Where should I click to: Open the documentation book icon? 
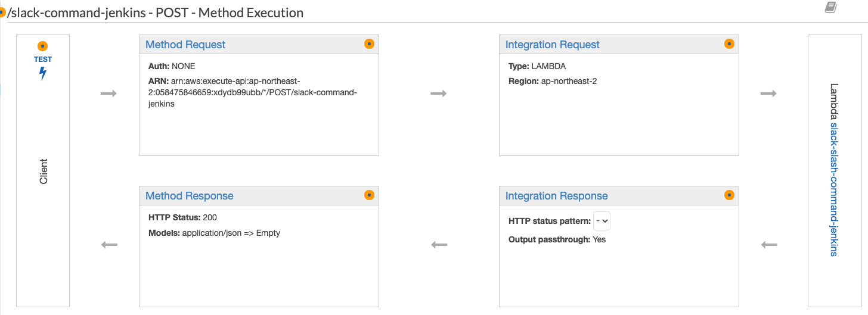[x=831, y=8]
